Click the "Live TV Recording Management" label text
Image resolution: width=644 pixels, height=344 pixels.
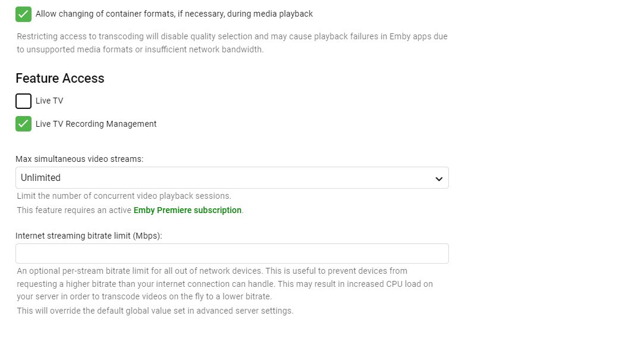tap(96, 124)
